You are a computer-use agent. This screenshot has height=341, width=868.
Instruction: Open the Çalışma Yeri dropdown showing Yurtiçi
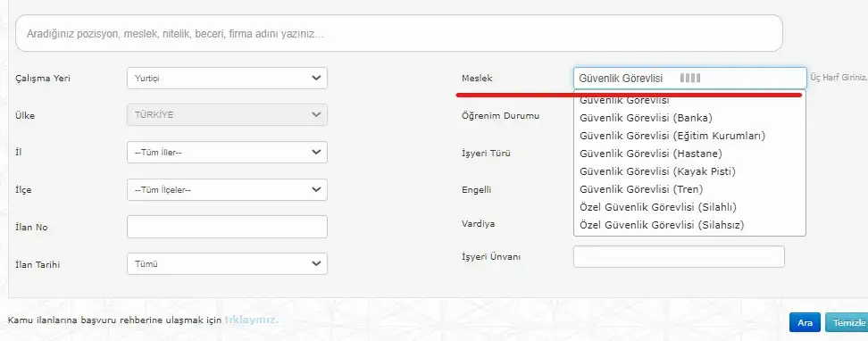[227, 78]
